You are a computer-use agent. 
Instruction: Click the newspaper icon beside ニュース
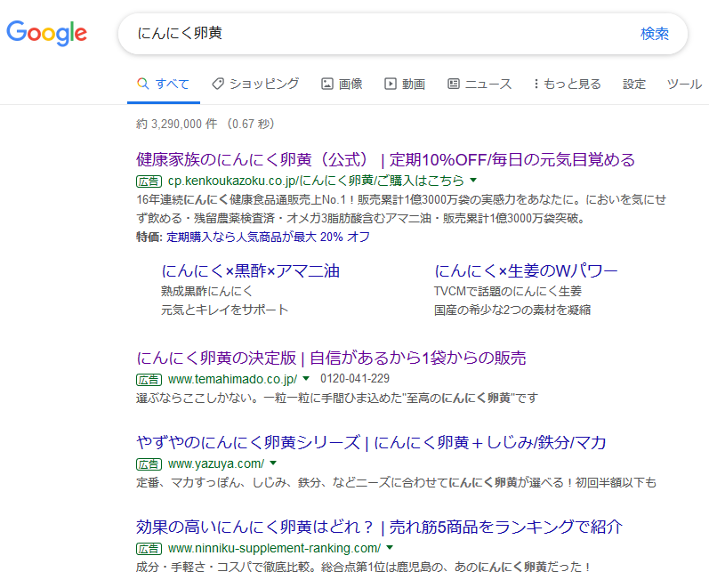tap(454, 84)
